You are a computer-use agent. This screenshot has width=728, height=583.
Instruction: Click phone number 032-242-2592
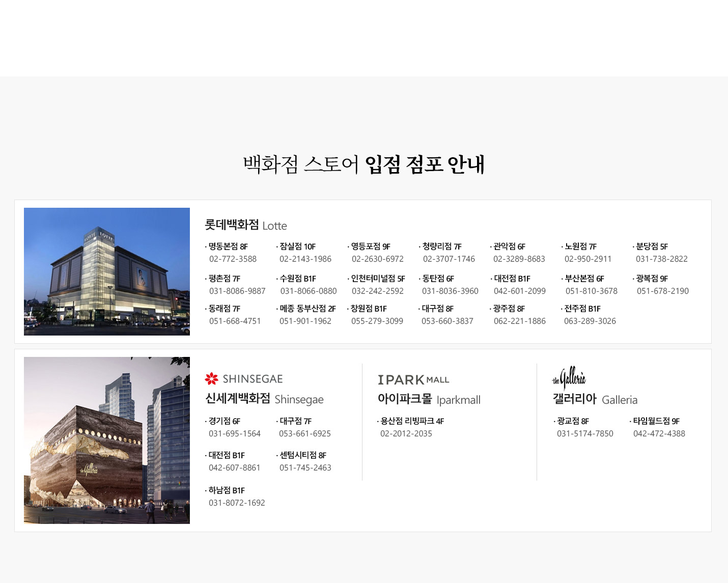pos(378,291)
